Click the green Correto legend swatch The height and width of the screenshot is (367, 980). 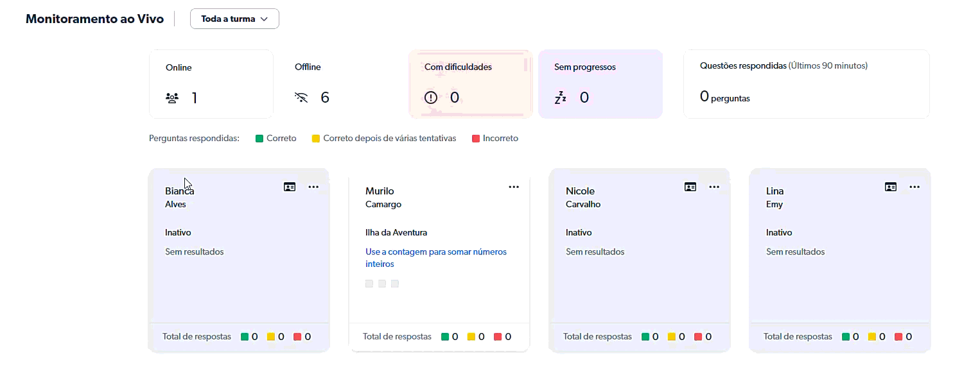pos(259,139)
